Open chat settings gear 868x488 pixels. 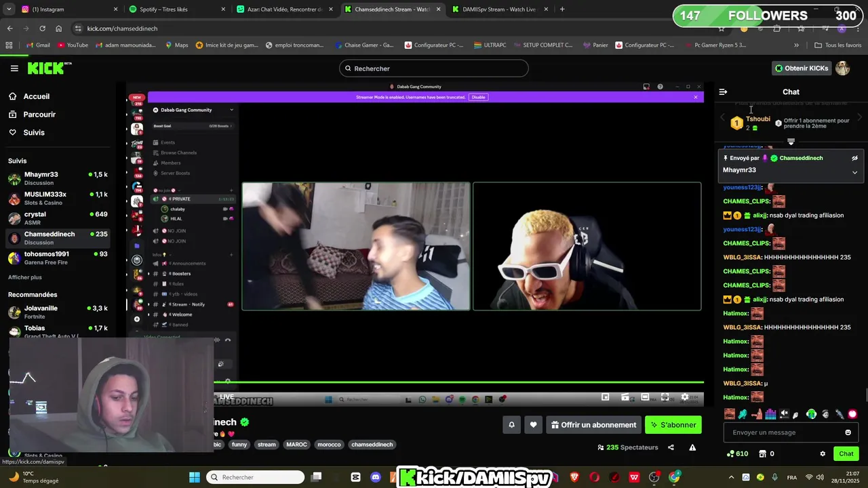823,453
